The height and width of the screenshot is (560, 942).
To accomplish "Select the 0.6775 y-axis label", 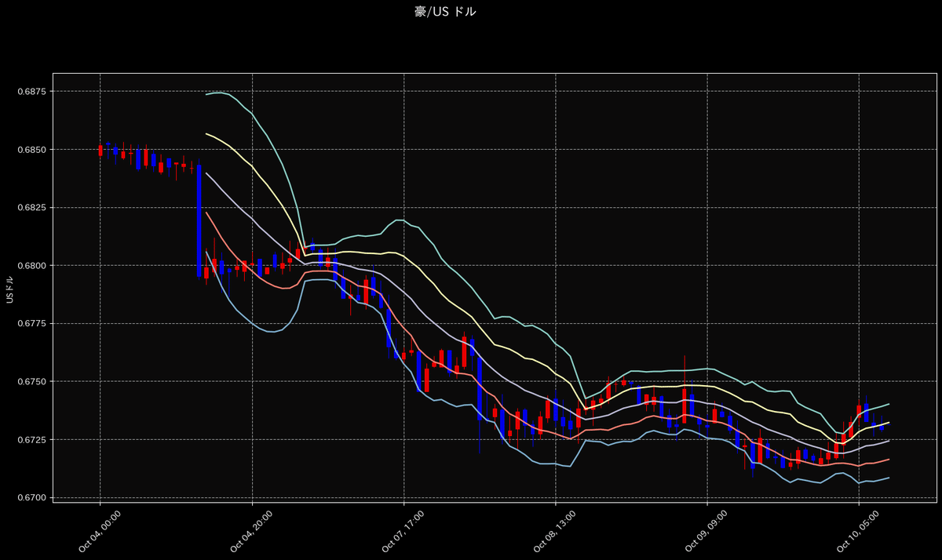I will (x=34, y=324).
